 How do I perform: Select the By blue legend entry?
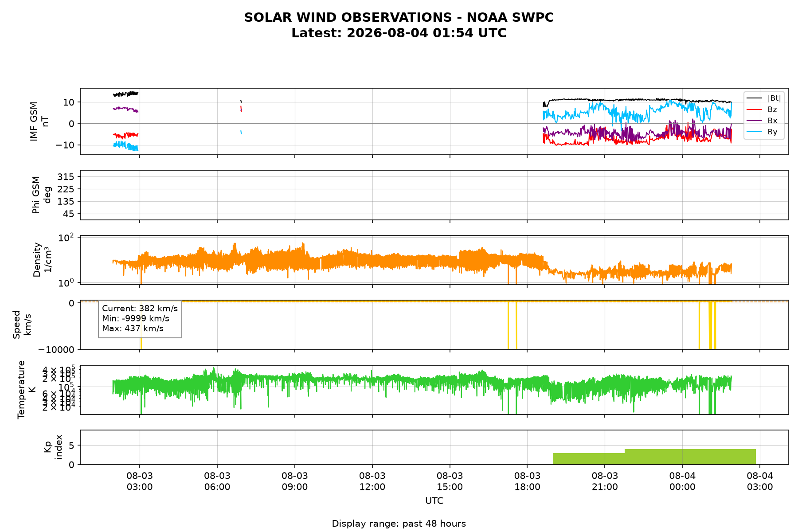(762, 132)
